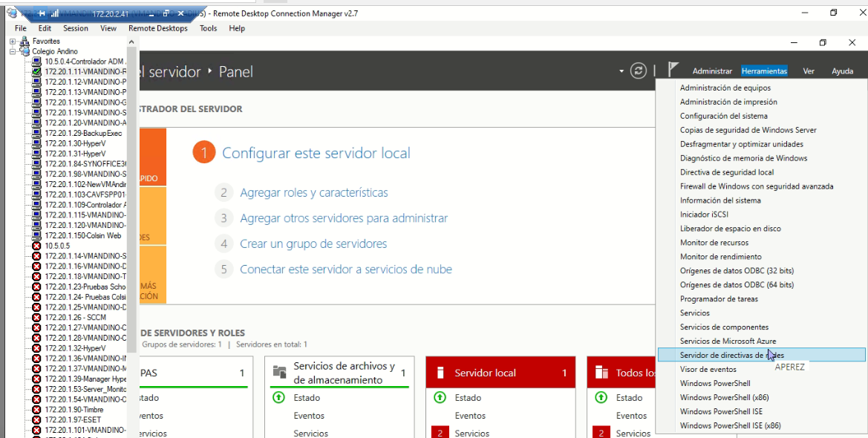Click the signal strength icon on connection bar
868x438 pixels.
(x=54, y=13)
